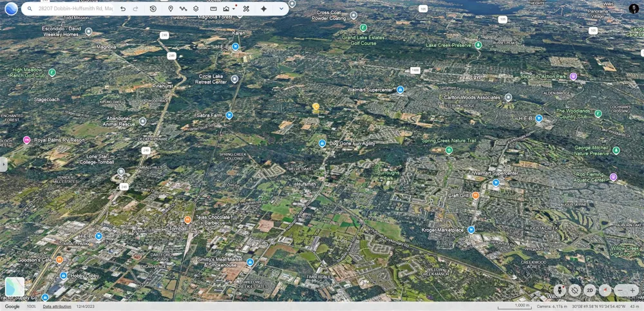Screen dimensions: 644x311
Task: Click the Rob Fleming Aquatic Center marker
Action: coord(613,177)
